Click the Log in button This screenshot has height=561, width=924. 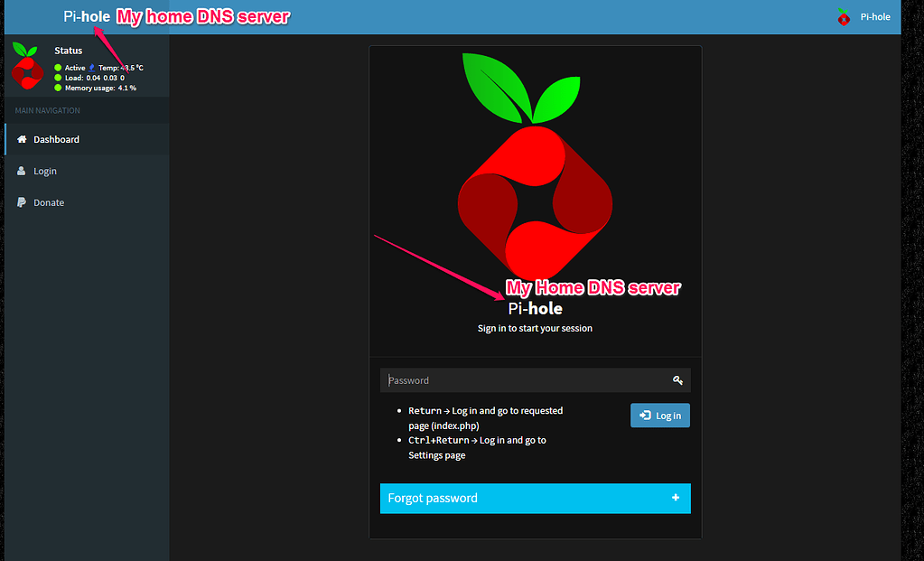tap(659, 415)
